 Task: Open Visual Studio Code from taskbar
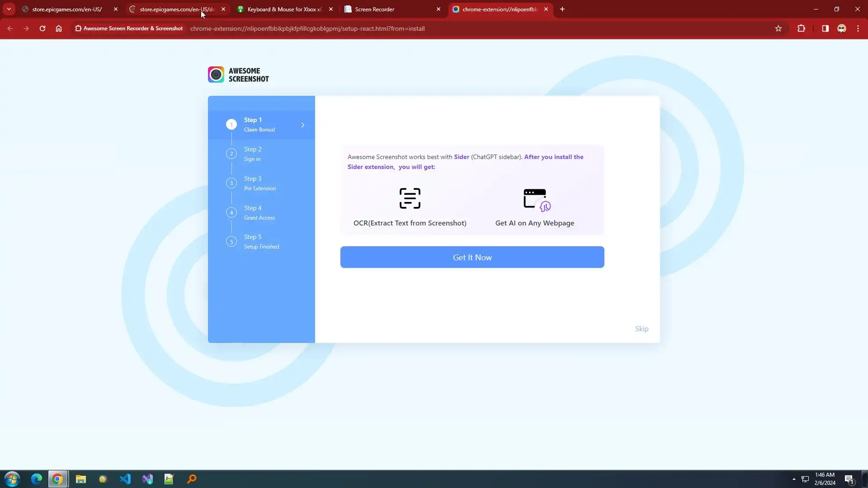pyautogui.click(x=125, y=479)
